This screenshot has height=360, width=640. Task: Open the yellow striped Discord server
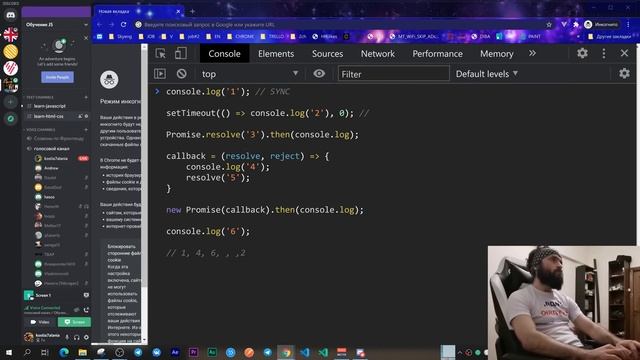(x=11, y=51)
